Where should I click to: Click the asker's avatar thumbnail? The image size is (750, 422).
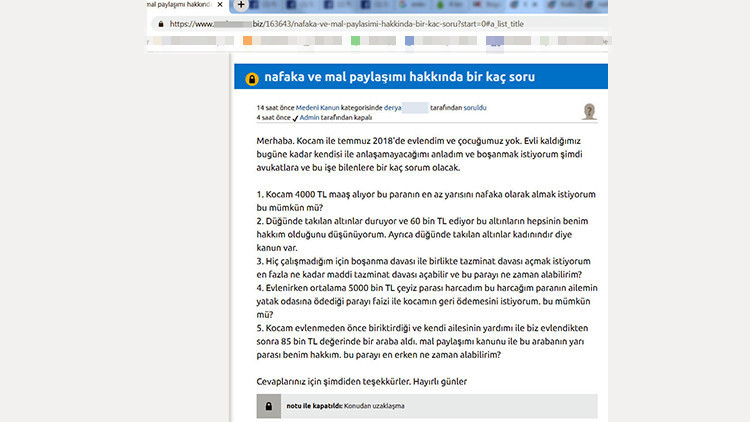coord(590,111)
